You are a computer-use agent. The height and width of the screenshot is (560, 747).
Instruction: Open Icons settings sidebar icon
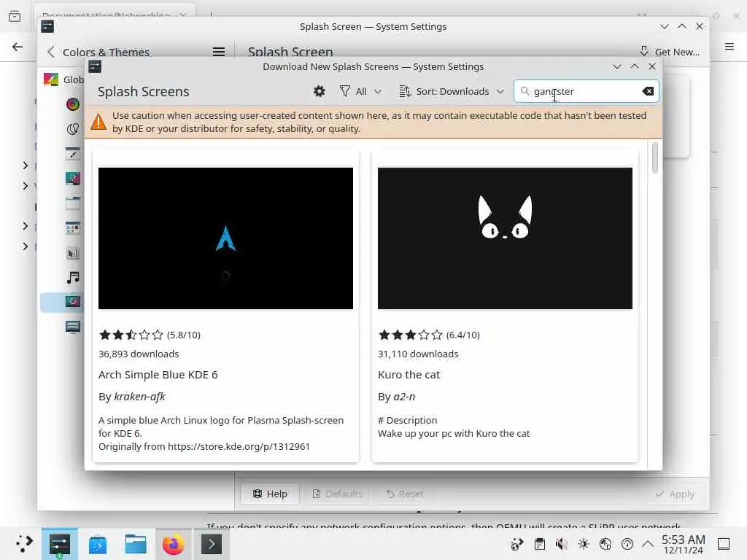click(x=73, y=227)
